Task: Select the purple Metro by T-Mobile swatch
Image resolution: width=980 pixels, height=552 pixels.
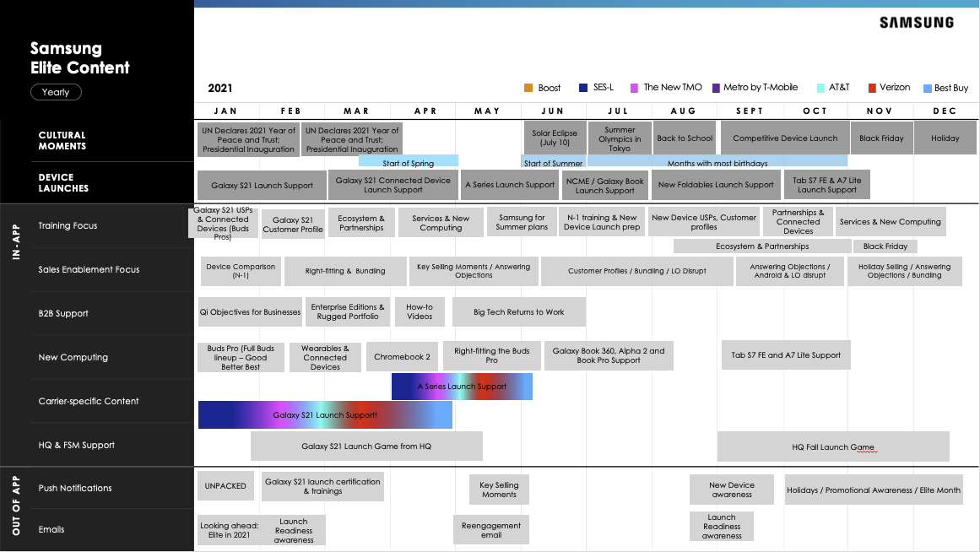Action: coord(717,88)
